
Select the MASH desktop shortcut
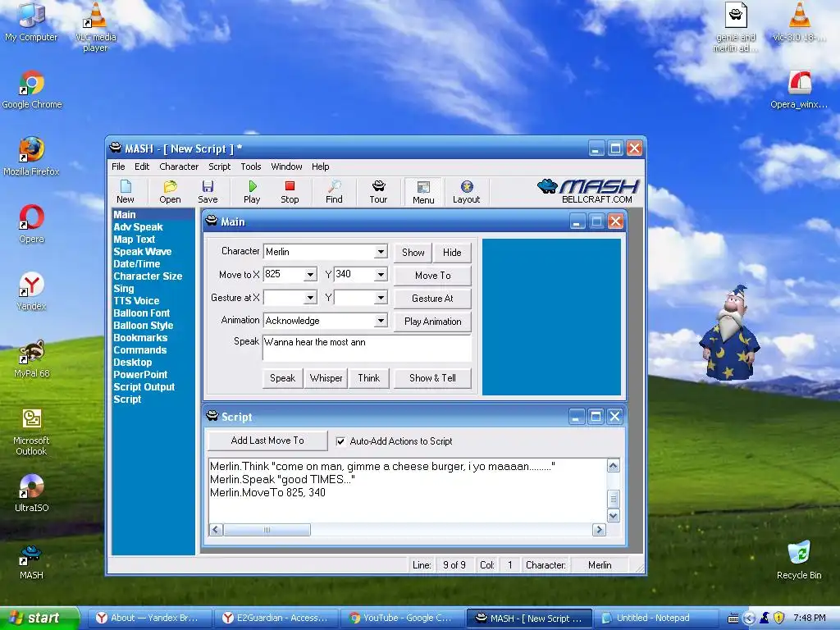click(32, 561)
